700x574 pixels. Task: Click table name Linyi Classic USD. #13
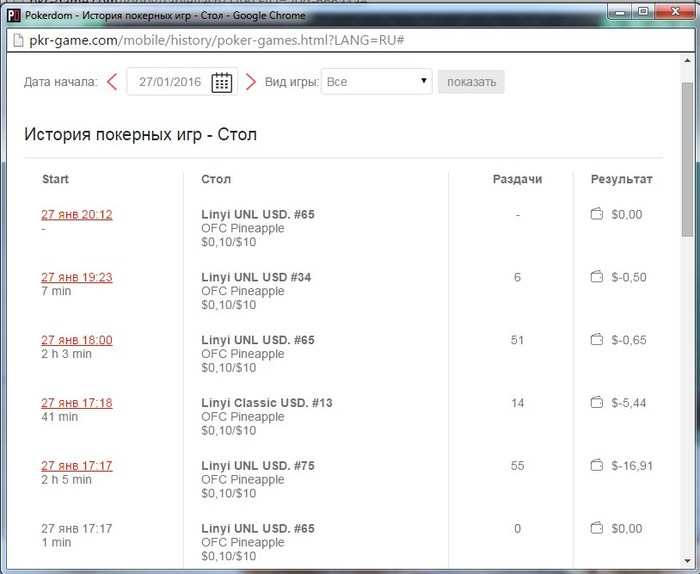(267, 403)
